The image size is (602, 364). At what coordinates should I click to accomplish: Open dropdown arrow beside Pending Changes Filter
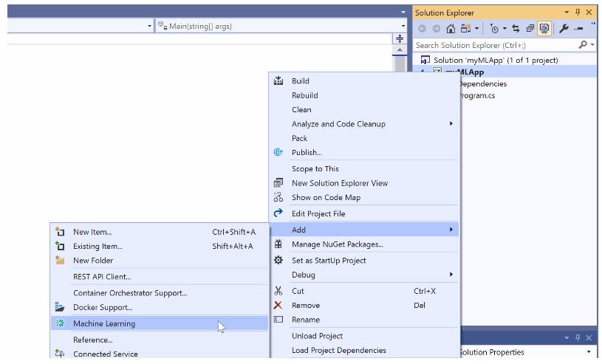[504, 28]
